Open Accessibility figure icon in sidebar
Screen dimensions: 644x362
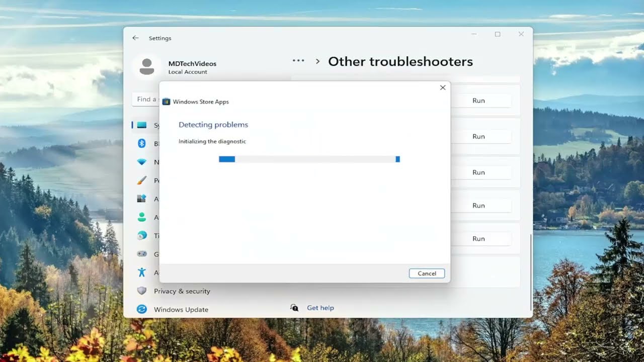point(142,273)
